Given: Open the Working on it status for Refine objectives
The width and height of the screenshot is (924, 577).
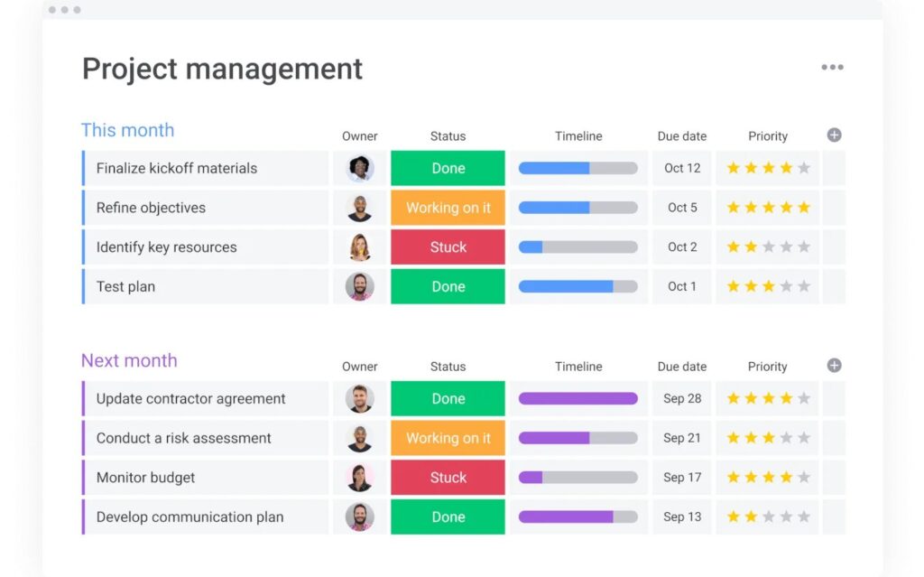Looking at the screenshot, I should 448,208.
